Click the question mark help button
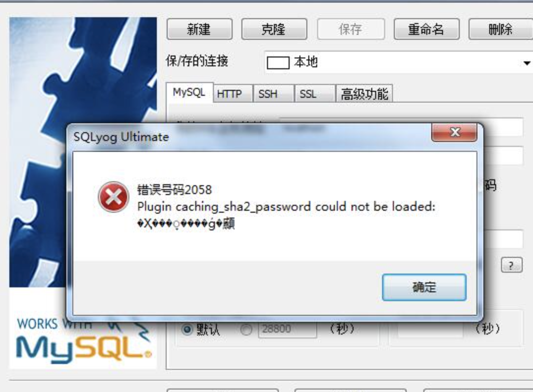 tap(511, 265)
